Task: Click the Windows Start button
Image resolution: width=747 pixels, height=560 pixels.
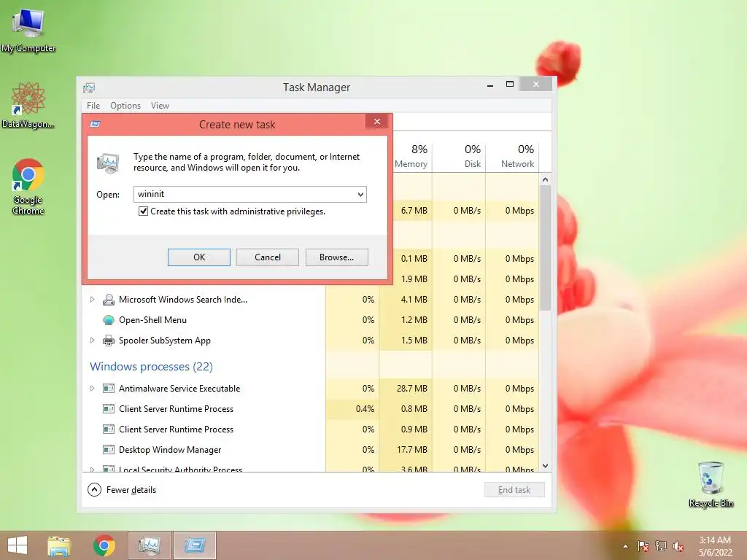Action: pyautogui.click(x=18, y=545)
